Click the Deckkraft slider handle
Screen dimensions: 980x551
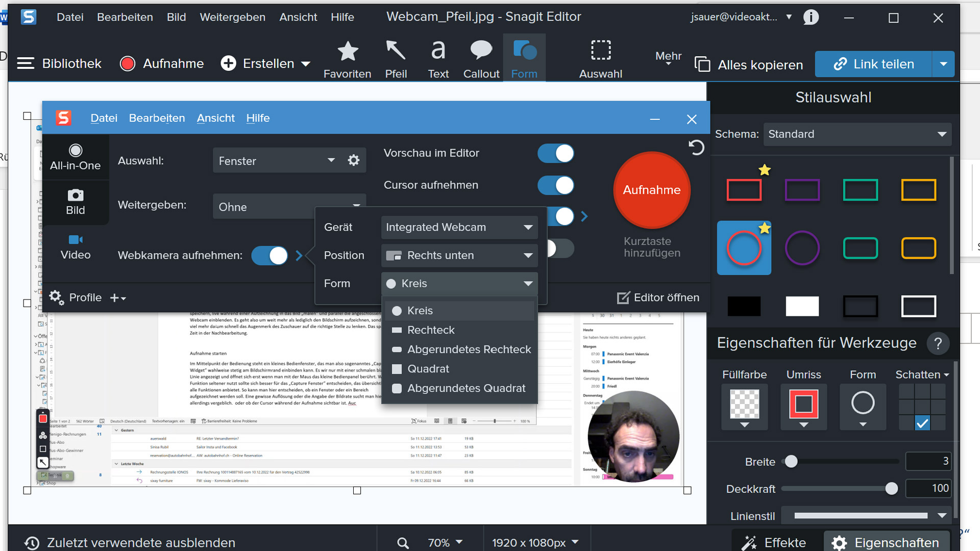coord(891,489)
